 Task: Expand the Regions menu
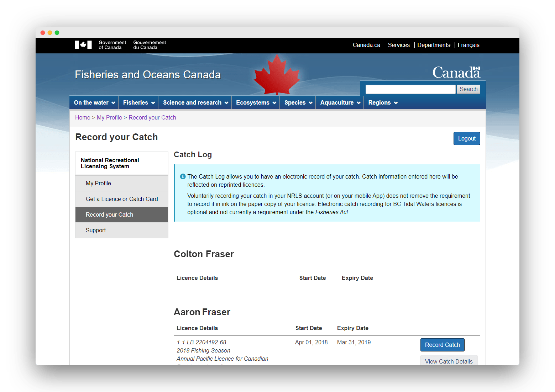[x=383, y=102]
